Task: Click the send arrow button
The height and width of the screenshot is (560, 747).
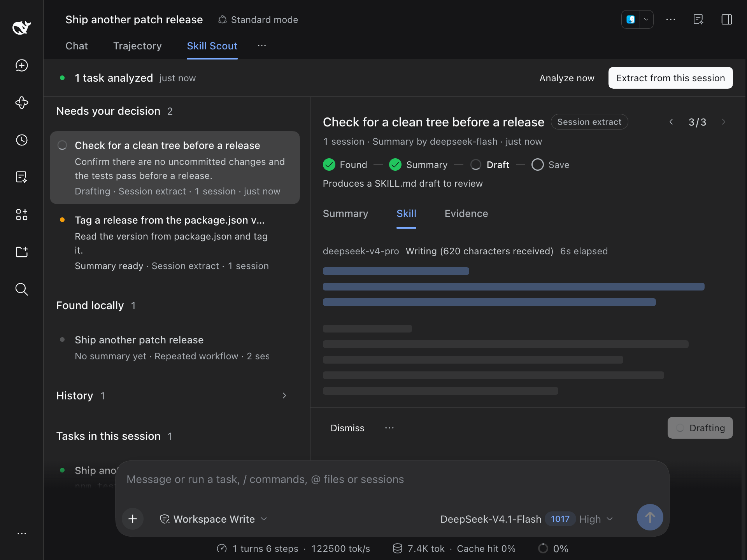Action: pyautogui.click(x=650, y=517)
